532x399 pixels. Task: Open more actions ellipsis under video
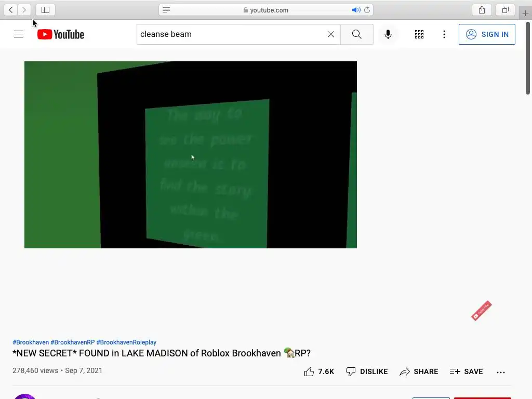point(501,372)
